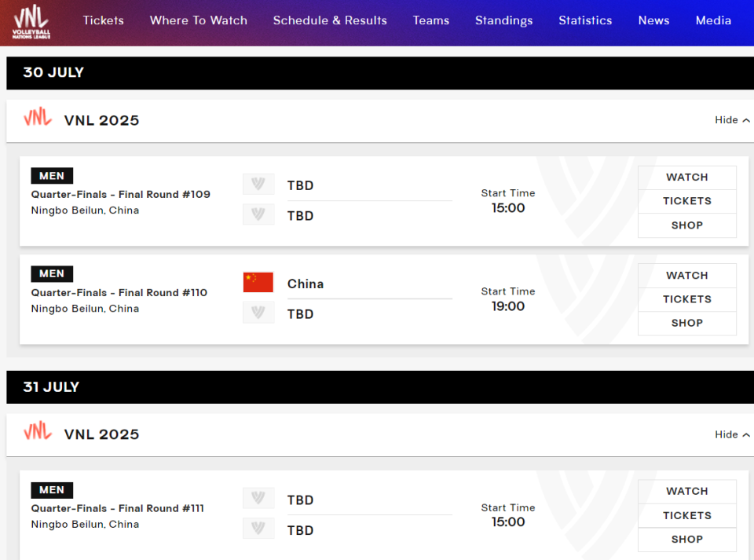Click SHOP for Quarter-Finals match #111
Image resolution: width=754 pixels, height=560 pixels.
pyautogui.click(x=686, y=540)
